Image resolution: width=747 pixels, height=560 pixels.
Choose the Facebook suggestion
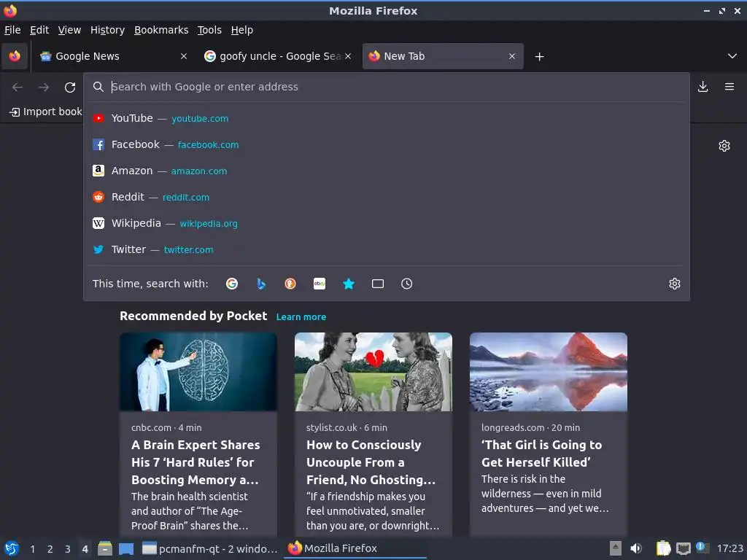pos(387,144)
